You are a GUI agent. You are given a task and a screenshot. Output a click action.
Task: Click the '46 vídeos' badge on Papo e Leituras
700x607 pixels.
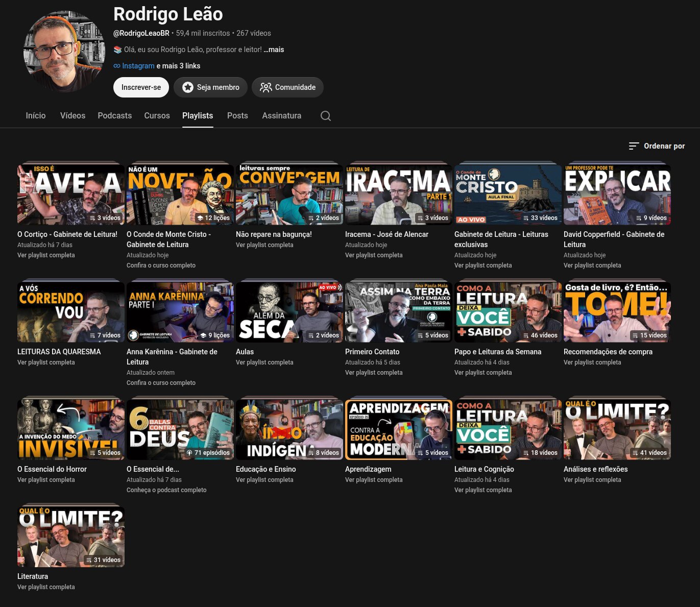540,335
